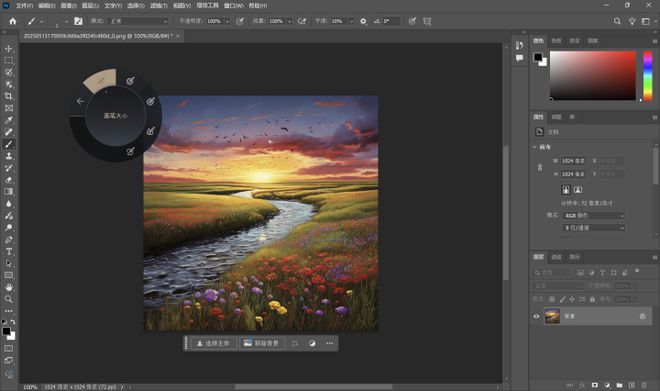Viewport: 660px width, 391px height.
Task: Click the three dots on contextual bar
Action: click(x=330, y=343)
